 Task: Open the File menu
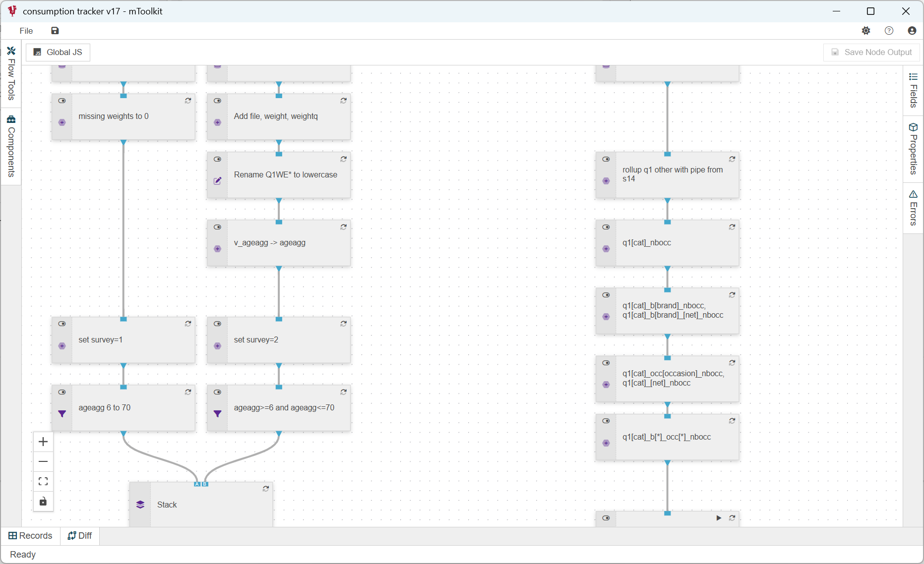coord(26,31)
